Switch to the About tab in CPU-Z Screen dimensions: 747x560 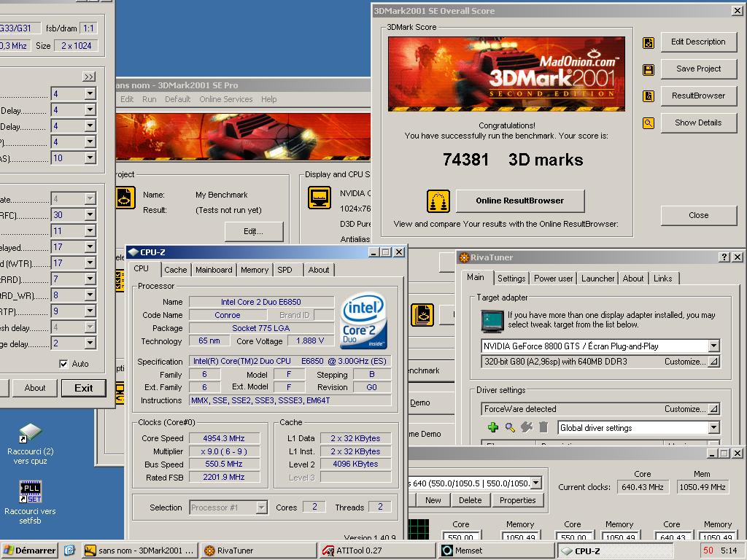point(319,270)
